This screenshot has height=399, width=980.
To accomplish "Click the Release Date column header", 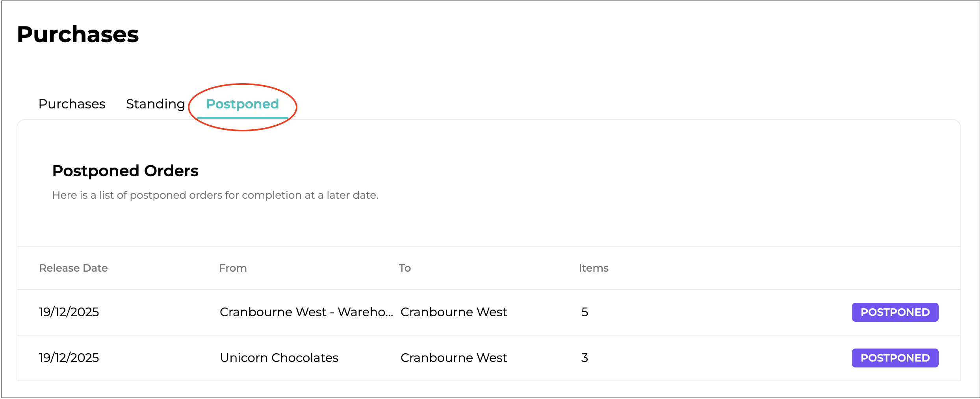I will coord(73,268).
